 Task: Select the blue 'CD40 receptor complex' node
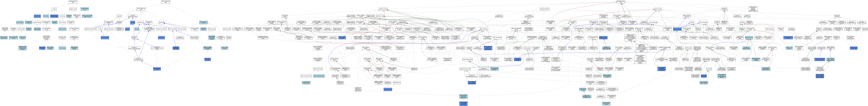tap(208, 59)
